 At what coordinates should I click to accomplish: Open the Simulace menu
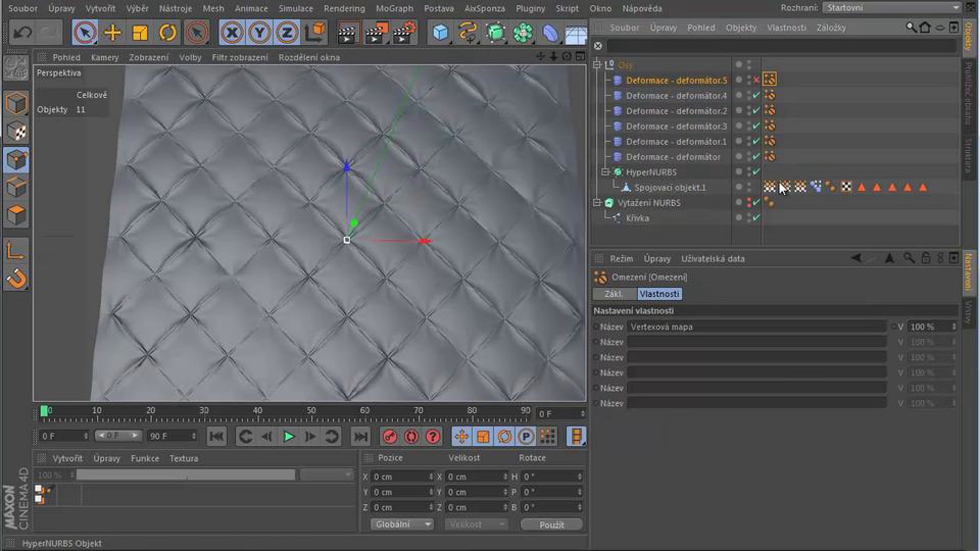(x=296, y=8)
